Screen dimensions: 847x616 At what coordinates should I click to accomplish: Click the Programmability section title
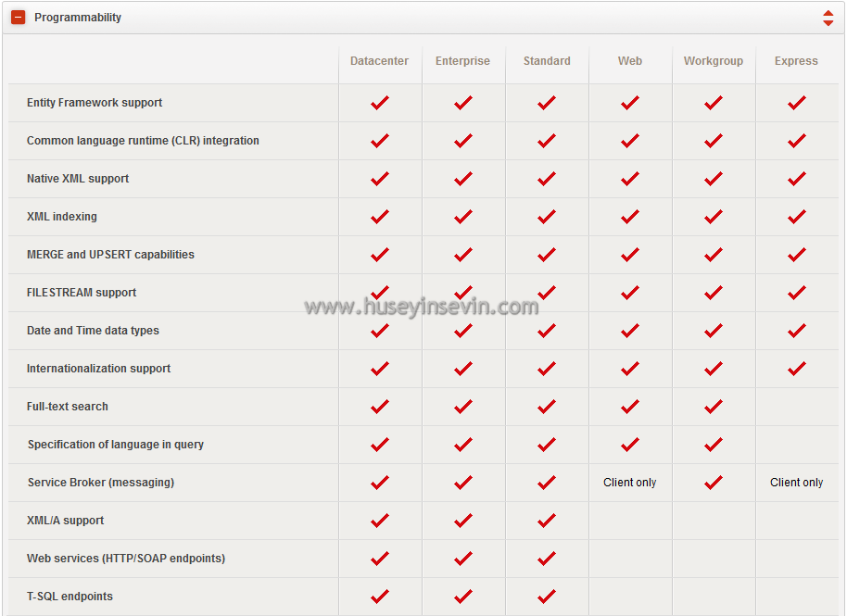click(x=78, y=18)
